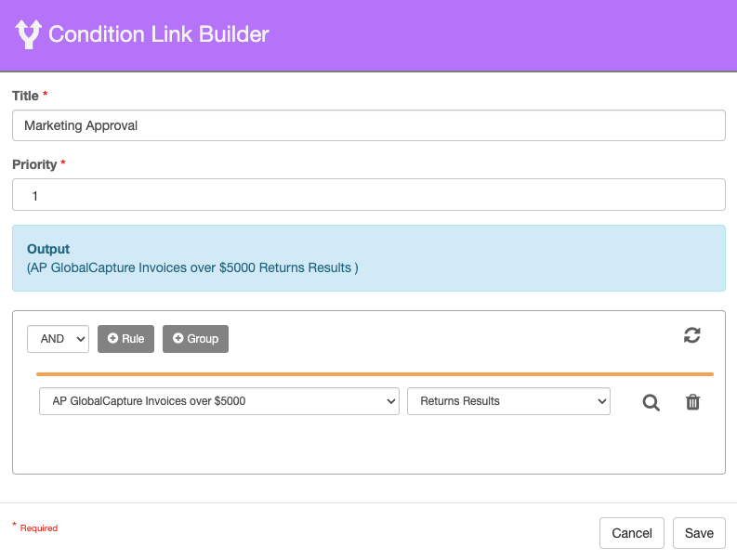The image size is (737, 560).
Task: Click the refresh arrows icon in rule builder
Action: click(691, 335)
